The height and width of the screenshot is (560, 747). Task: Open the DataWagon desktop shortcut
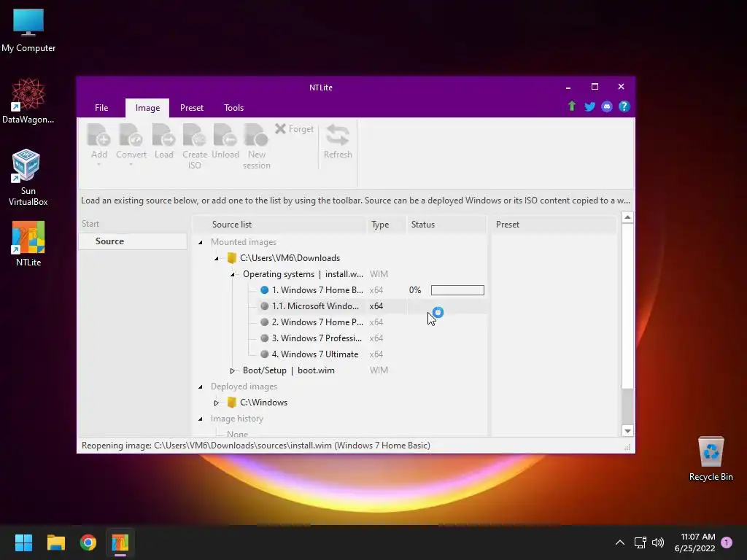coord(28,101)
